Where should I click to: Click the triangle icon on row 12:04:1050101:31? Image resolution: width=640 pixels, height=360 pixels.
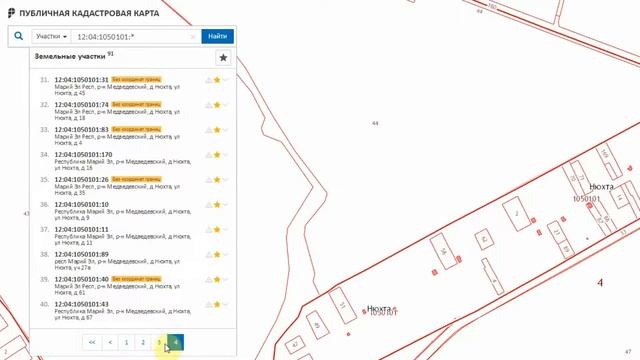(x=209, y=80)
